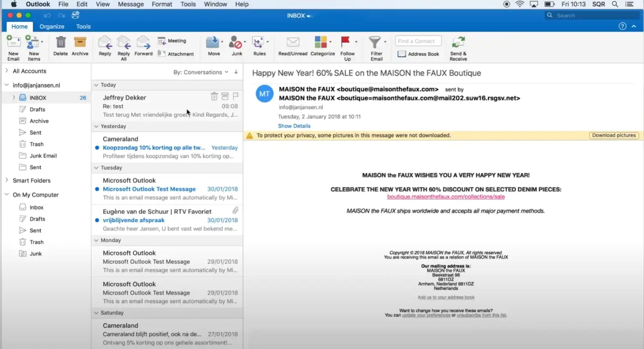The width and height of the screenshot is (644, 349).
Task: Mark message as Junk
Action: click(x=236, y=43)
